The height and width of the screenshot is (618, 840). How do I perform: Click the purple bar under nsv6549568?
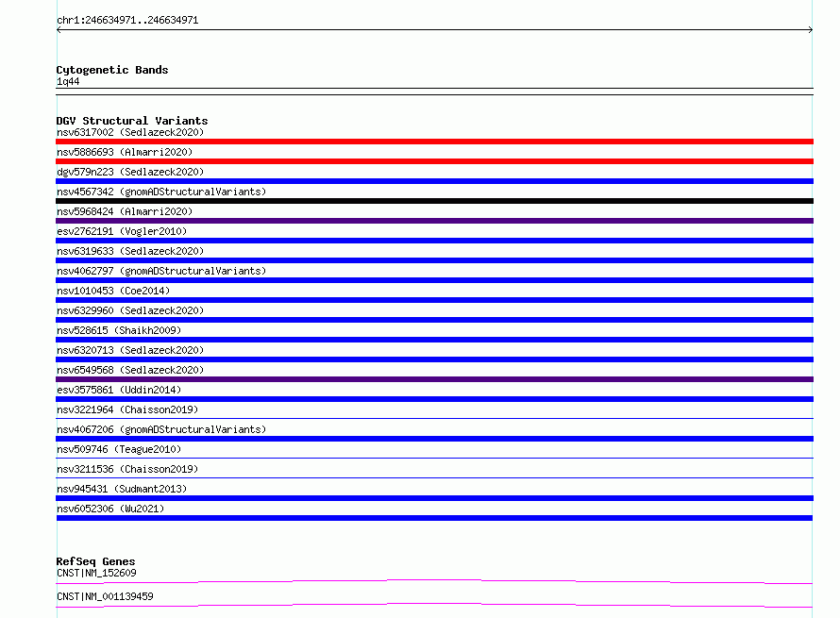(x=434, y=379)
